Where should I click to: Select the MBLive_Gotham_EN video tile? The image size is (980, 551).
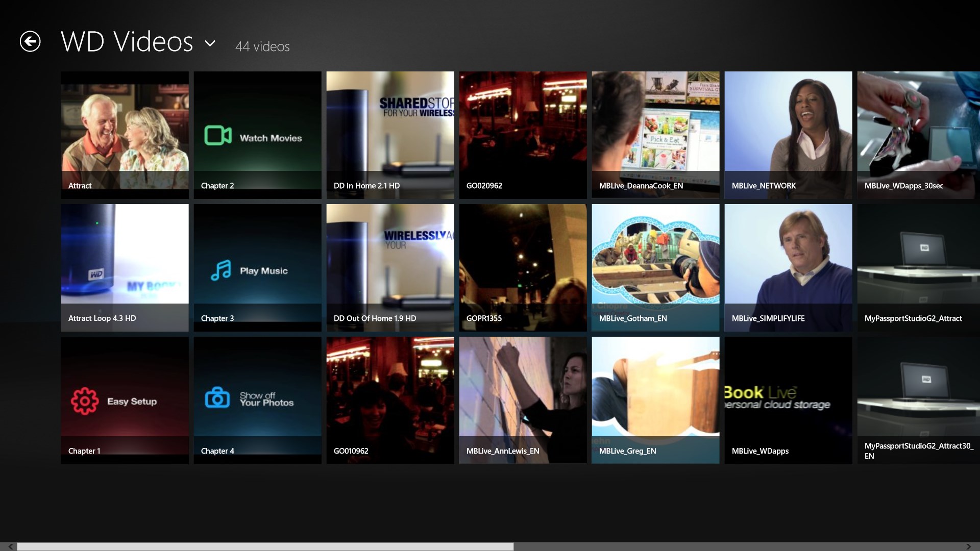tap(655, 267)
